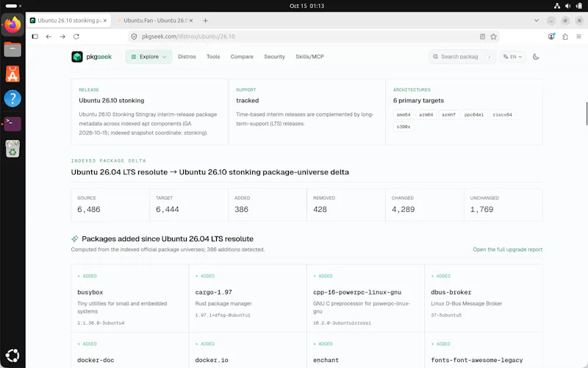Viewport: 588px width, 368px height.
Task: Click the network icon in system tray
Action: (x=557, y=6)
